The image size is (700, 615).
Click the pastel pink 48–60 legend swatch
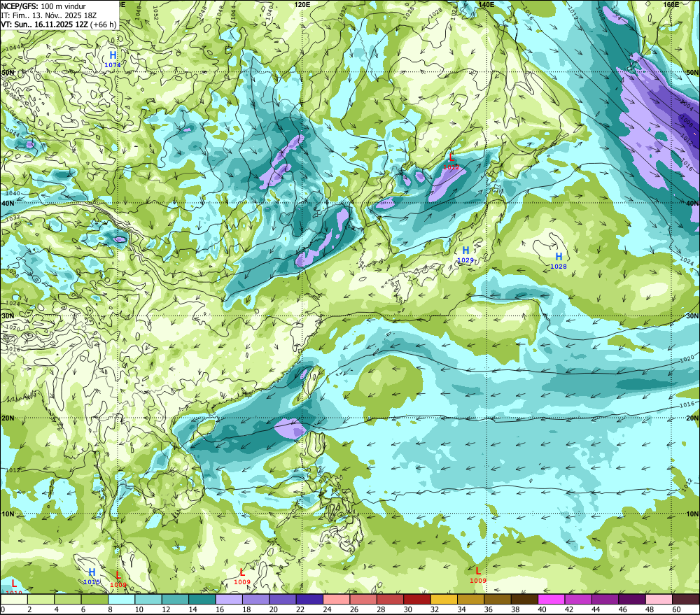pyautogui.click(x=659, y=599)
